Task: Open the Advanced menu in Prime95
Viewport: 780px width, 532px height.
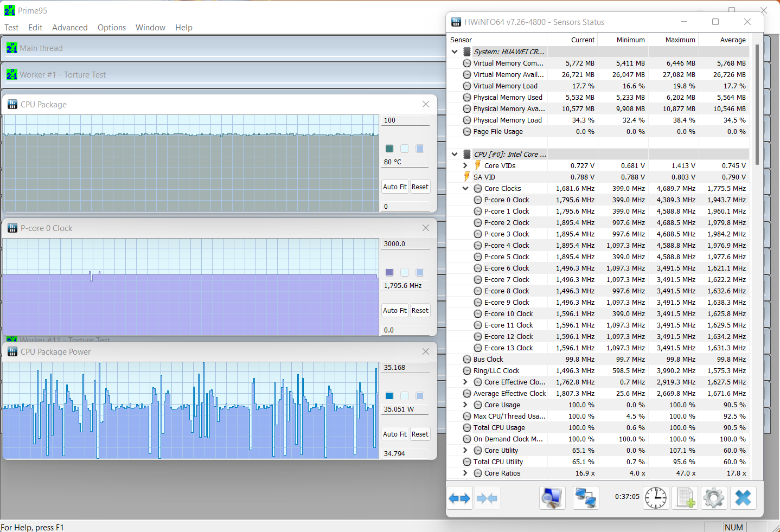Action: (x=70, y=28)
